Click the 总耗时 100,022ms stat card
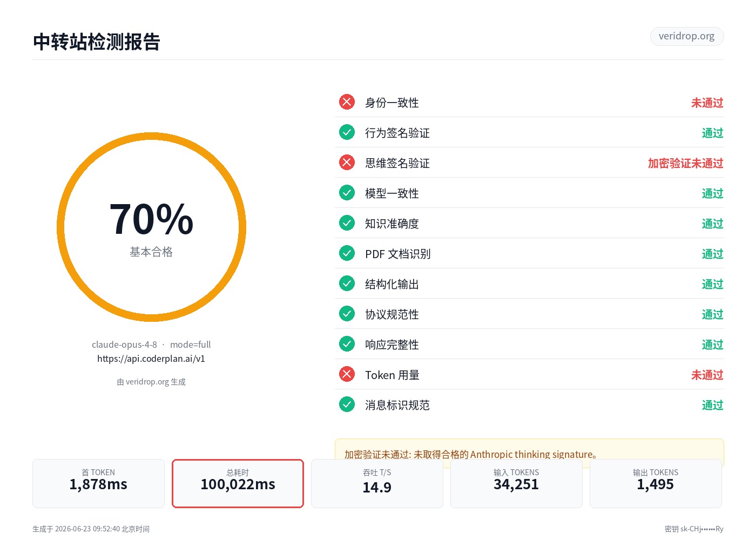The height and width of the screenshot is (540, 756). [238, 483]
